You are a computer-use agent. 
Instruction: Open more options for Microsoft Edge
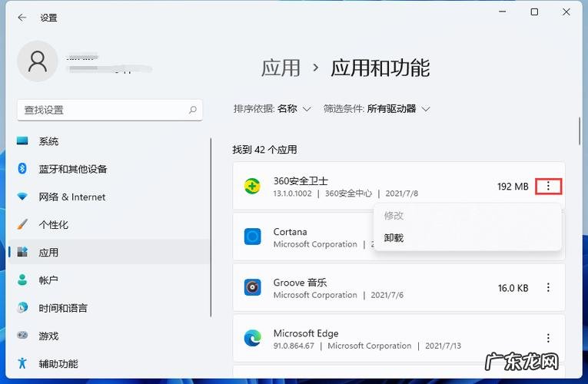[548, 338]
